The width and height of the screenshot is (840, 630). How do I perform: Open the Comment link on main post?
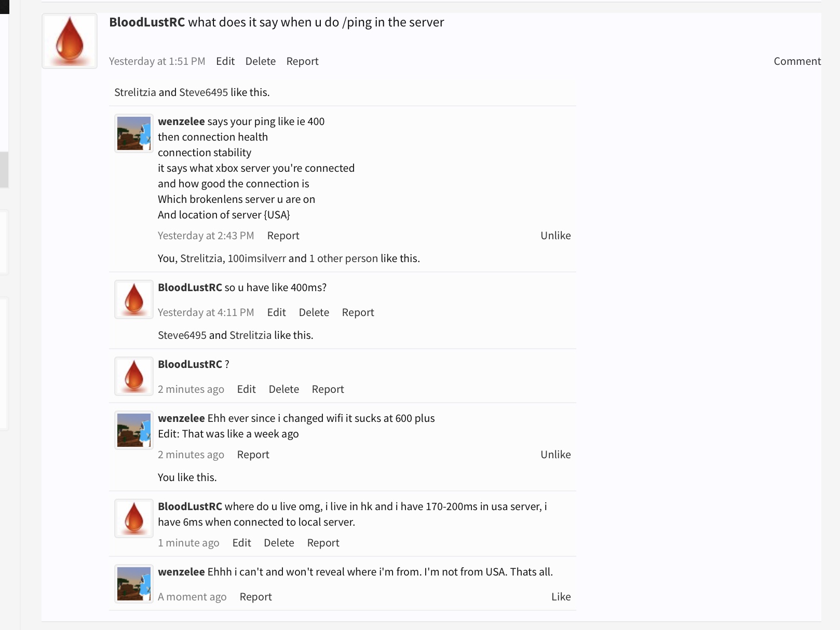(x=797, y=61)
